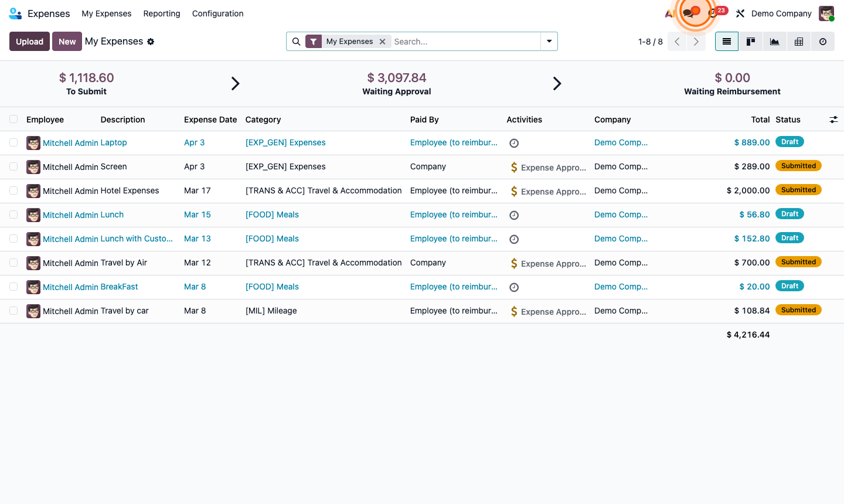Image resolution: width=844 pixels, height=504 pixels.
Task: Toggle the select-all checkbox in table header
Action: 13,119
